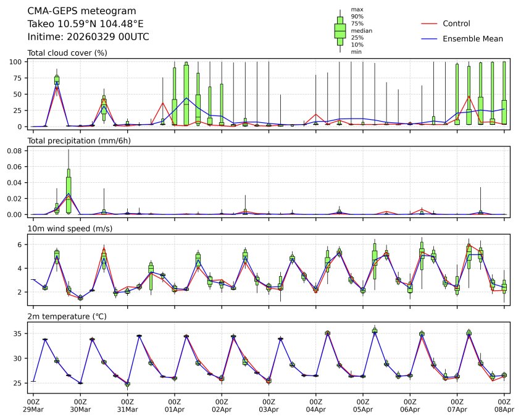This screenshot has height=420, width=521.
Task: Click the box-plot glyph in the legend
Action: (x=340, y=30)
